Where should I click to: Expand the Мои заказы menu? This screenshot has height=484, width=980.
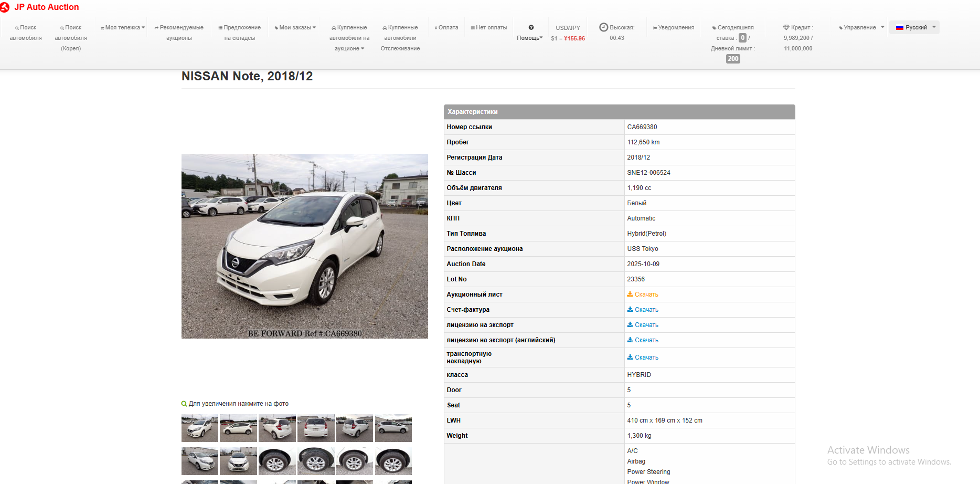coord(295,27)
